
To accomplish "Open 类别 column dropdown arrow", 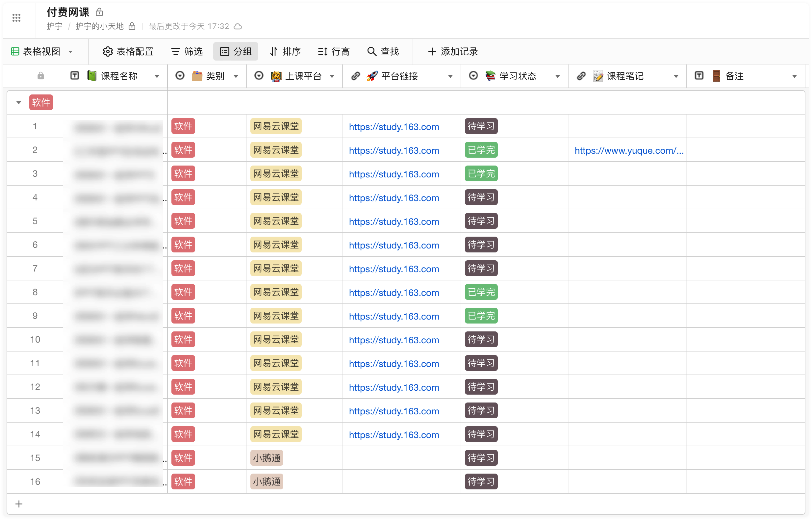I will [x=236, y=76].
